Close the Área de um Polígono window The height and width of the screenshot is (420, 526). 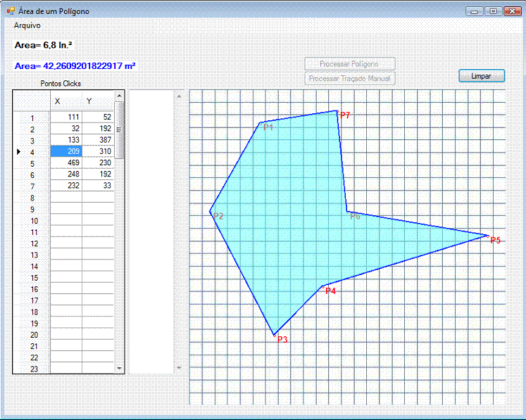coord(512,11)
